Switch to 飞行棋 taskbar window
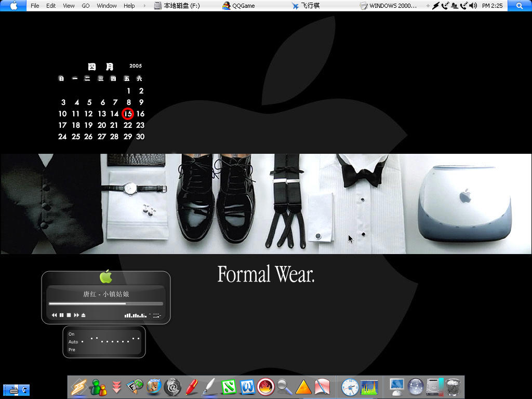532x399 pixels. tap(305, 6)
